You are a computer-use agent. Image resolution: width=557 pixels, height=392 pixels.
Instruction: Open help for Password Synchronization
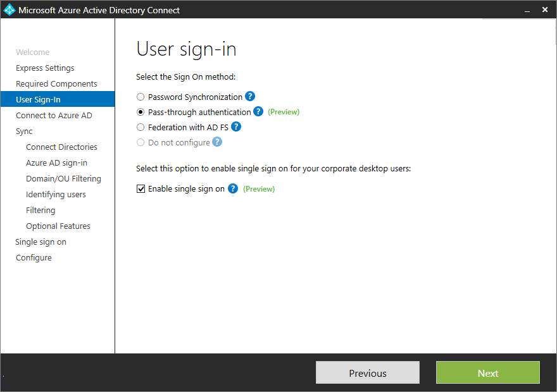[x=250, y=96]
